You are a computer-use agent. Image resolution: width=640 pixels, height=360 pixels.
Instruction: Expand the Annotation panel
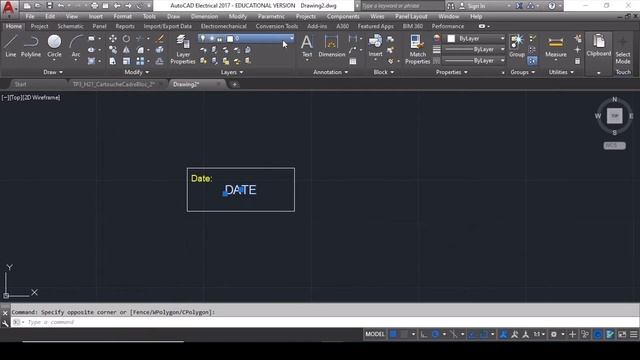coord(331,72)
